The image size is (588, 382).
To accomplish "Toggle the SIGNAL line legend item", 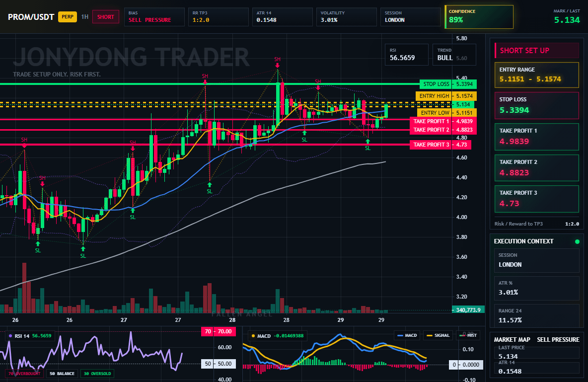I will [x=438, y=335].
